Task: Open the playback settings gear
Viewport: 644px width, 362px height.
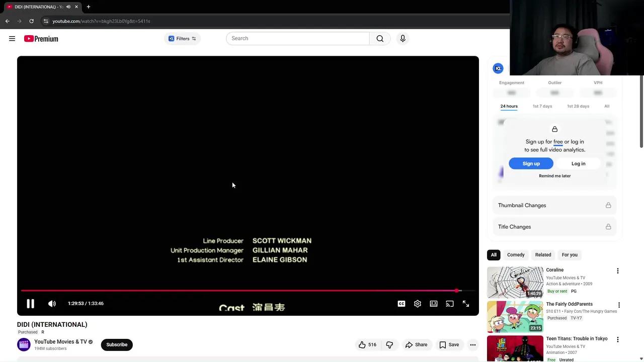Action: [x=417, y=303]
